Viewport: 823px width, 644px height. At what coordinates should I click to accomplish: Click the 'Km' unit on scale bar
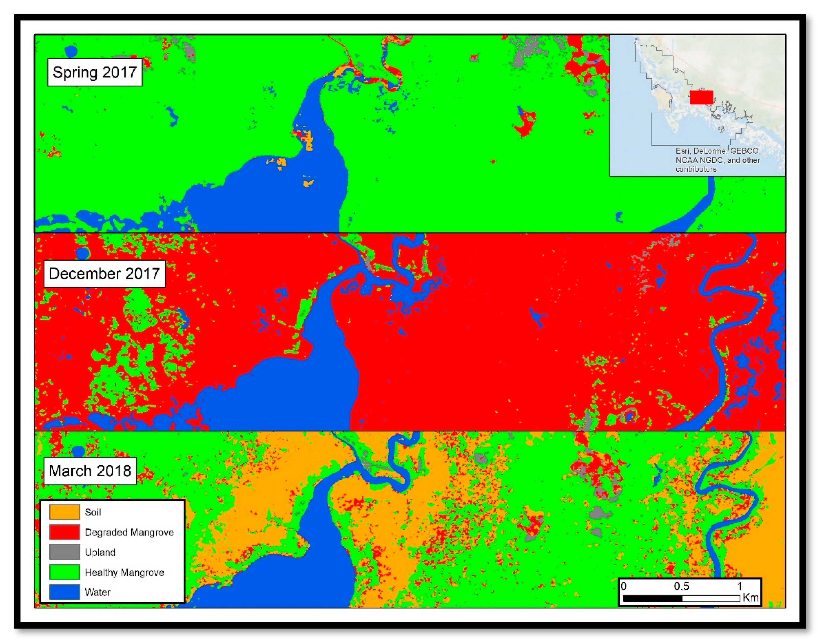tap(750, 597)
